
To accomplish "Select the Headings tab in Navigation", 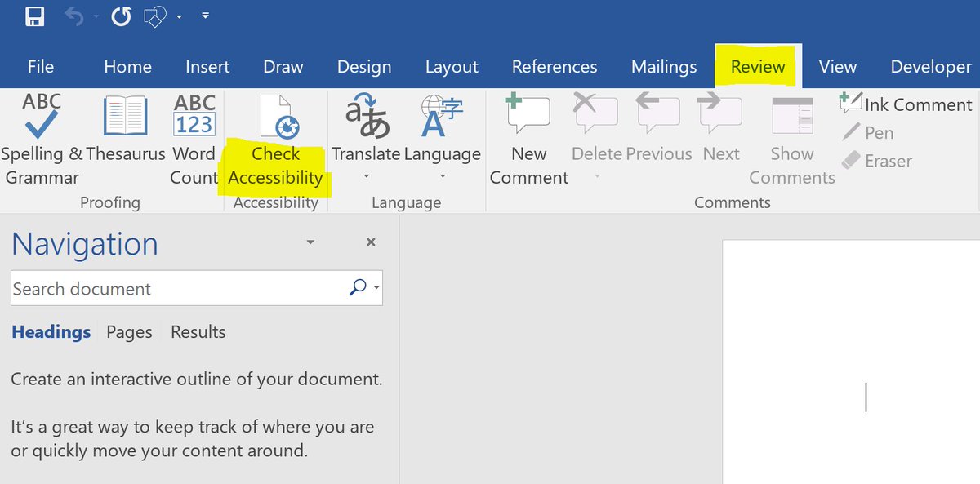I will [x=51, y=332].
